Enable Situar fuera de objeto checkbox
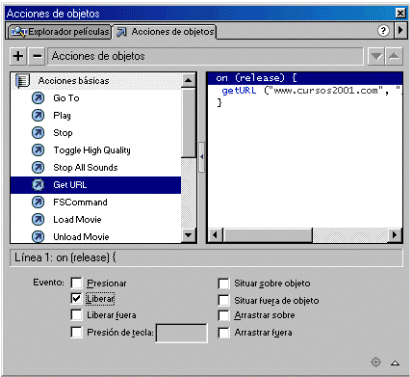Image resolution: width=410 pixels, height=377 pixels. [x=223, y=300]
